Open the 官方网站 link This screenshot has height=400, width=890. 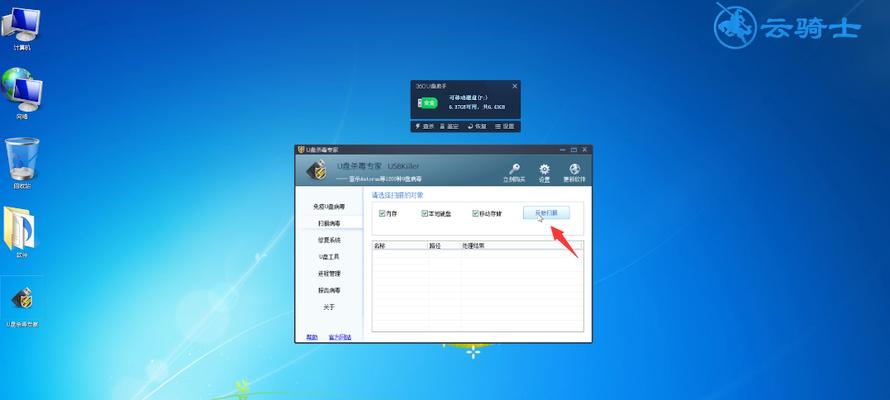(340, 337)
